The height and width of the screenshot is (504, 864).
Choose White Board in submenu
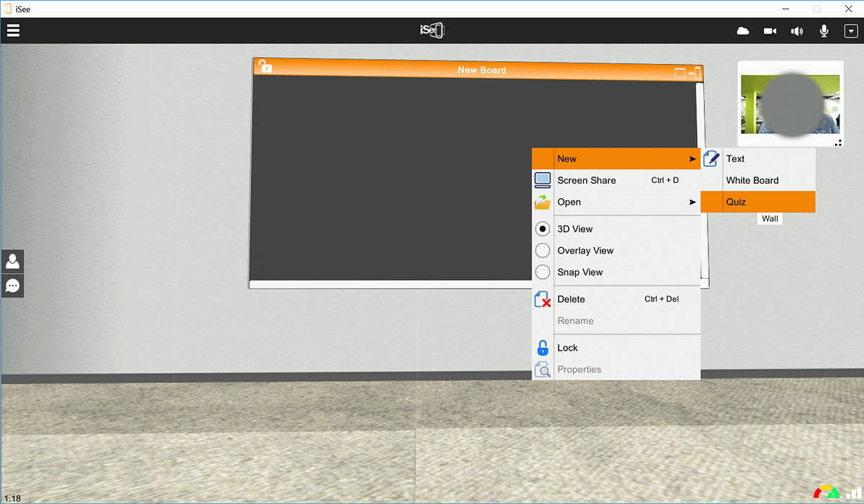pyautogui.click(x=758, y=180)
